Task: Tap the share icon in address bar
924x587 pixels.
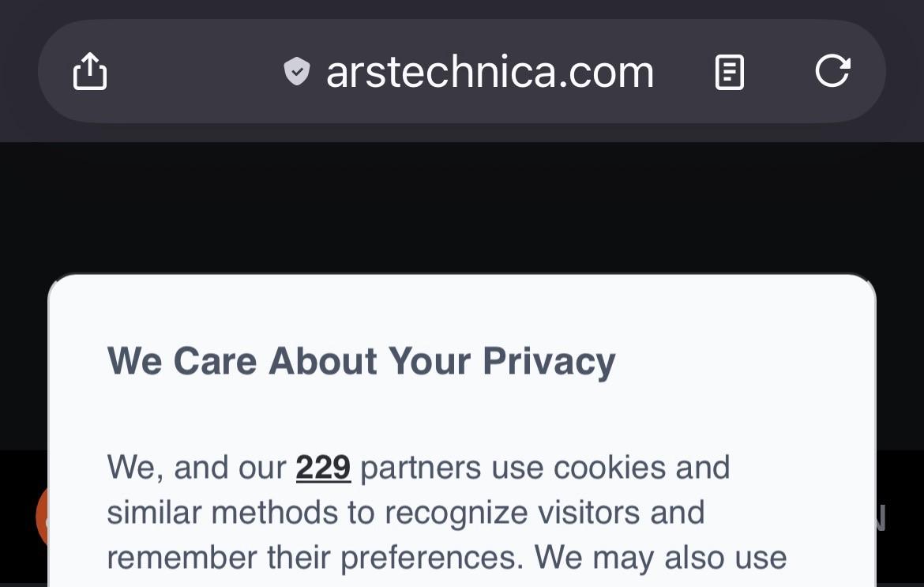Action: tap(90, 71)
